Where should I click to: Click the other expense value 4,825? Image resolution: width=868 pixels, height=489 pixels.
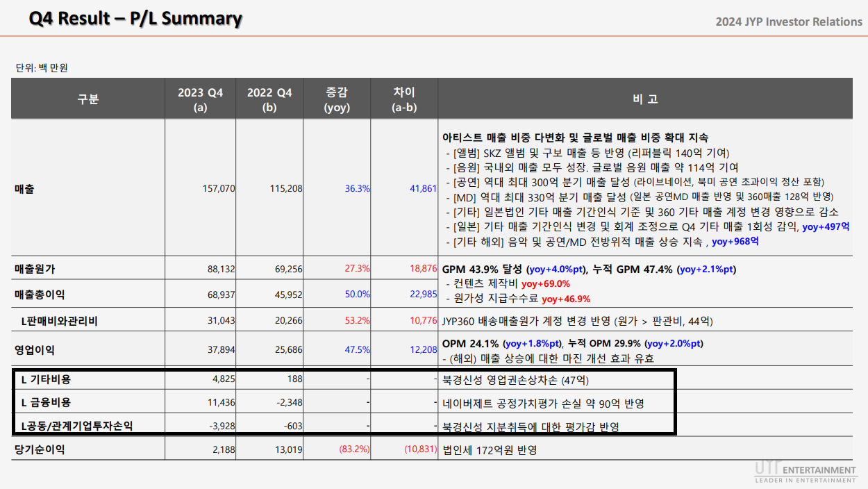coord(224,380)
